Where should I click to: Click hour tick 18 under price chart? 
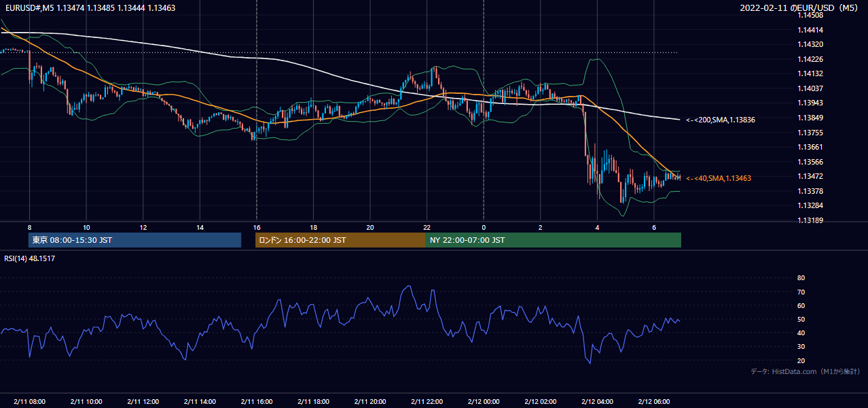[313, 227]
